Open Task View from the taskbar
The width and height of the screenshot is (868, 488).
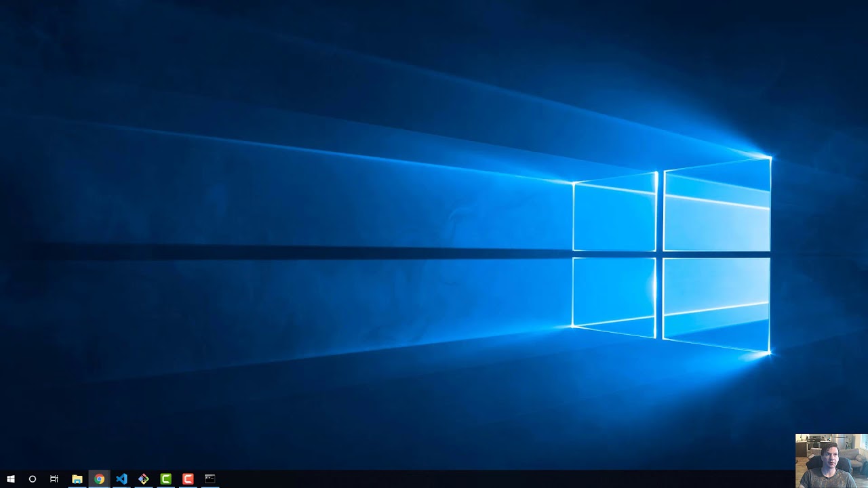54,479
